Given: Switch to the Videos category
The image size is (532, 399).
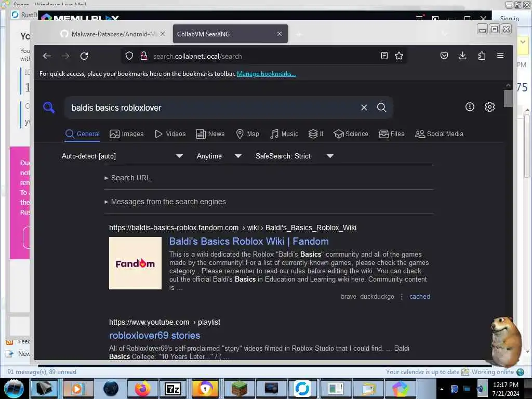Looking at the screenshot, I should tap(170, 134).
